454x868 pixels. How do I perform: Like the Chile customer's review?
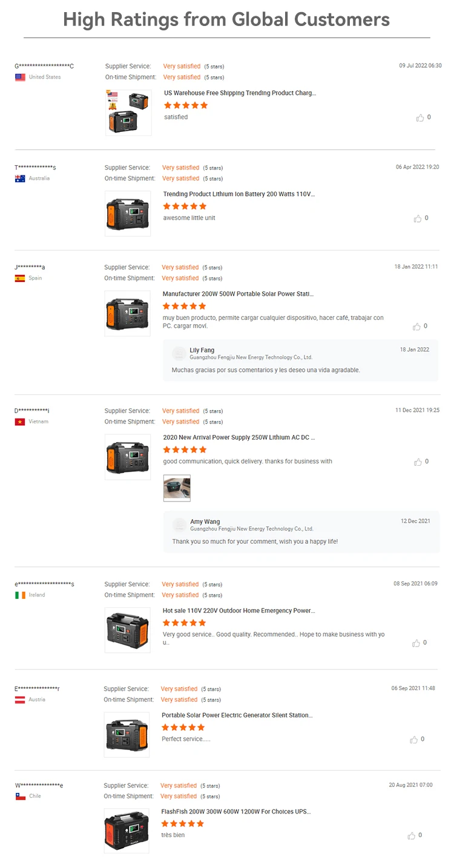pos(412,836)
